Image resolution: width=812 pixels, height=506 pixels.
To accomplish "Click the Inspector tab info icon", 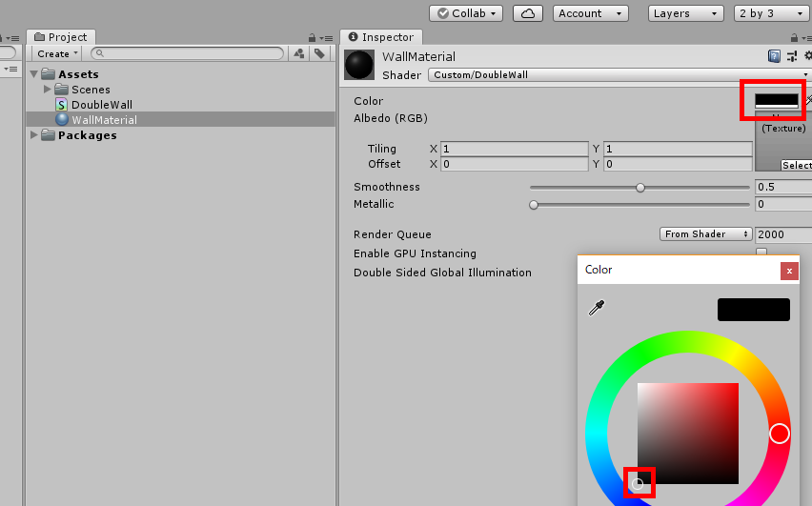I will [354, 36].
